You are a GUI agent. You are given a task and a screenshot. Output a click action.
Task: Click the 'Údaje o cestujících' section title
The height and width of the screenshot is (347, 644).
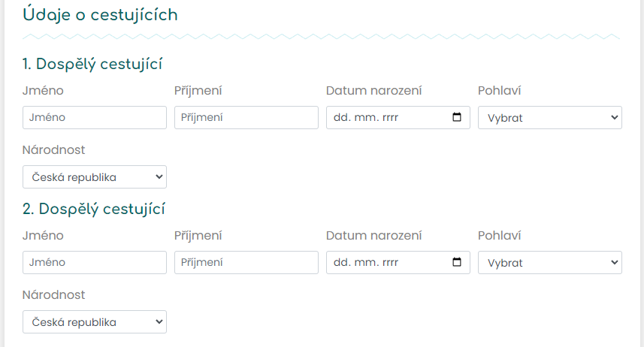click(x=100, y=15)
